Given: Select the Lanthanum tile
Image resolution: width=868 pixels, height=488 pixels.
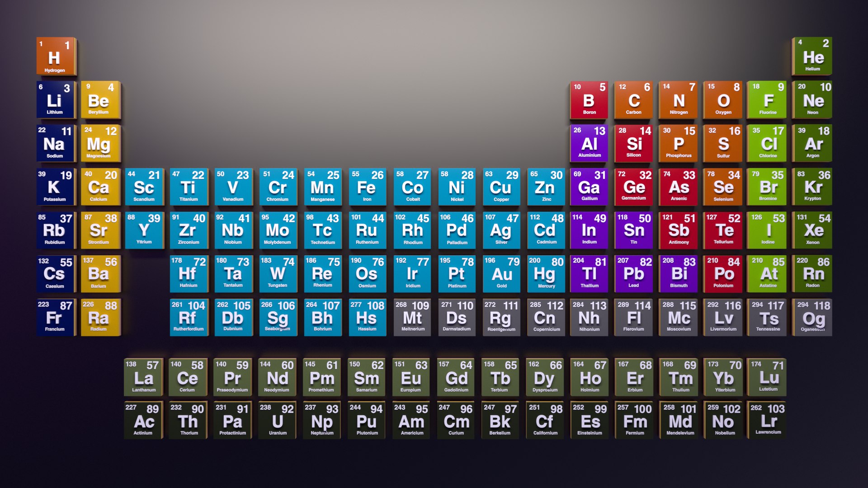Looking at the screenshot, I should point(143,377).
